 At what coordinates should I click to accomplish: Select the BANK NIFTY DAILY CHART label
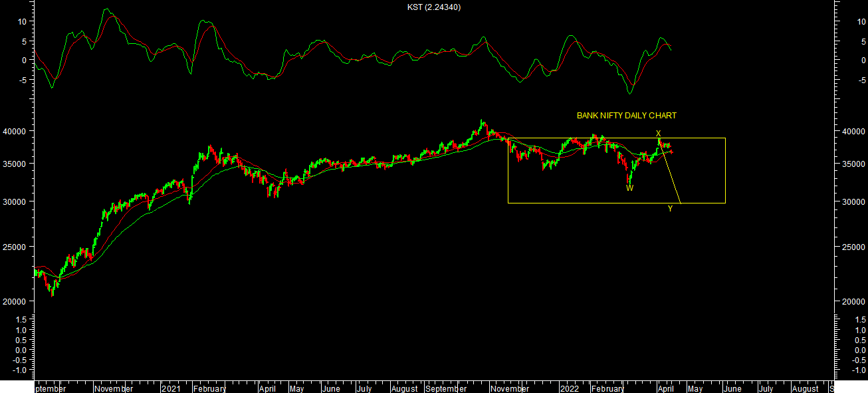point(626,116)
